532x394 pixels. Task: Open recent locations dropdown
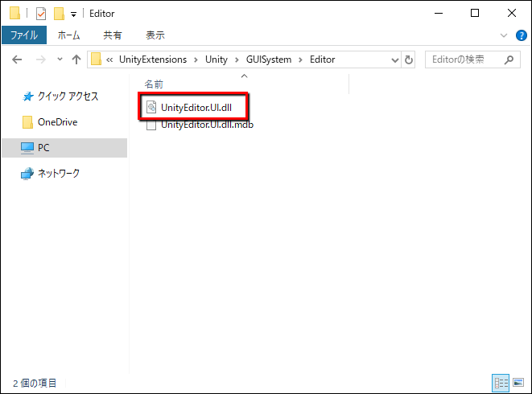(60, 60)
